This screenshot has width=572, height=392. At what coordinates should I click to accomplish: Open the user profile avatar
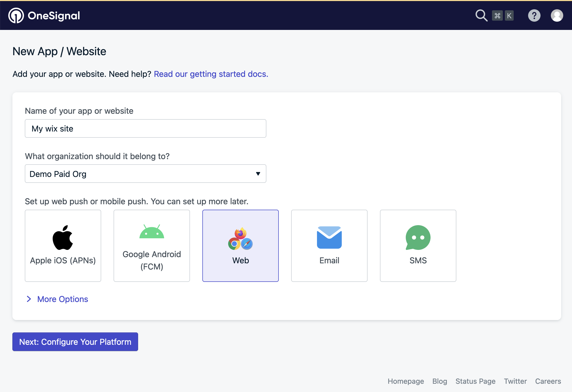coord(557,16)
